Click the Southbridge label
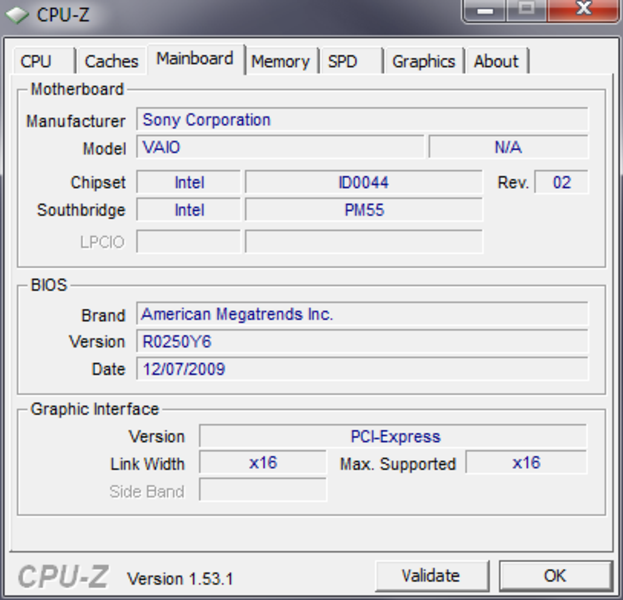623x600 pixels. pyautogui.click(x=81, y=210)
